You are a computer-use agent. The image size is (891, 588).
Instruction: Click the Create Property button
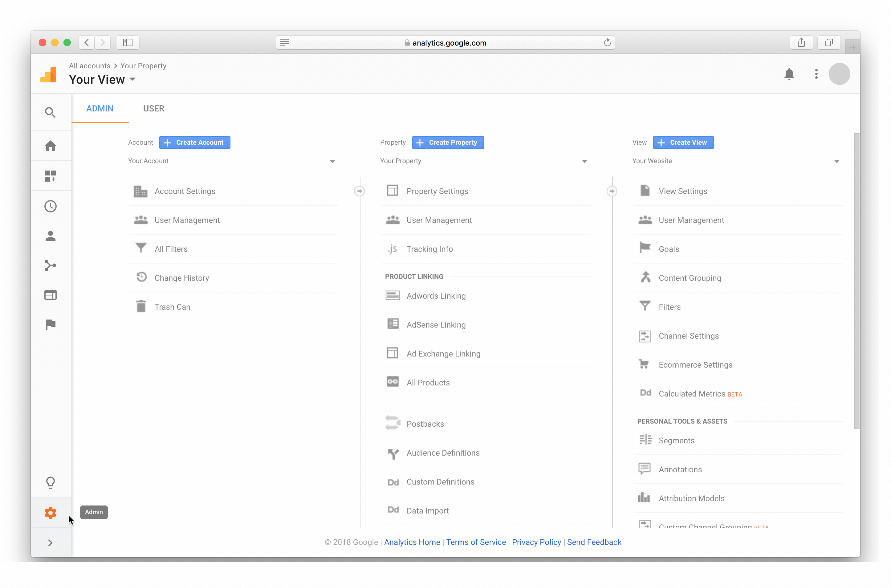(x=447, y=143)
